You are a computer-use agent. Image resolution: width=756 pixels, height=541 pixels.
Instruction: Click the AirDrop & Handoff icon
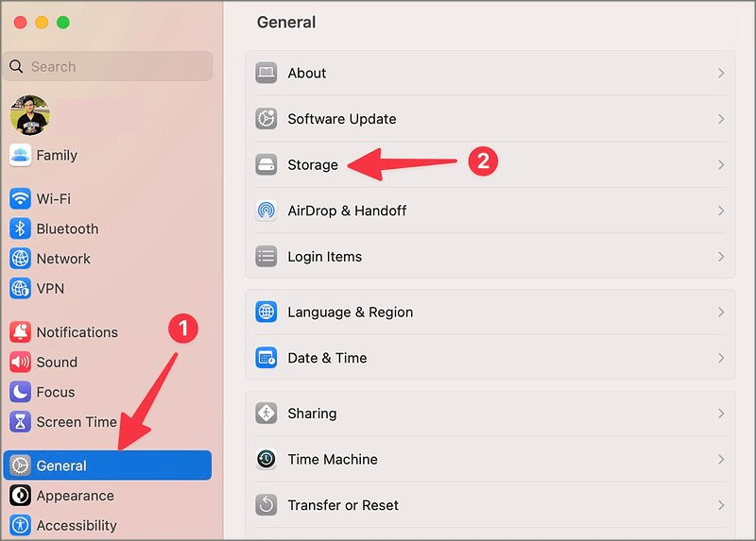click(266, 211)
